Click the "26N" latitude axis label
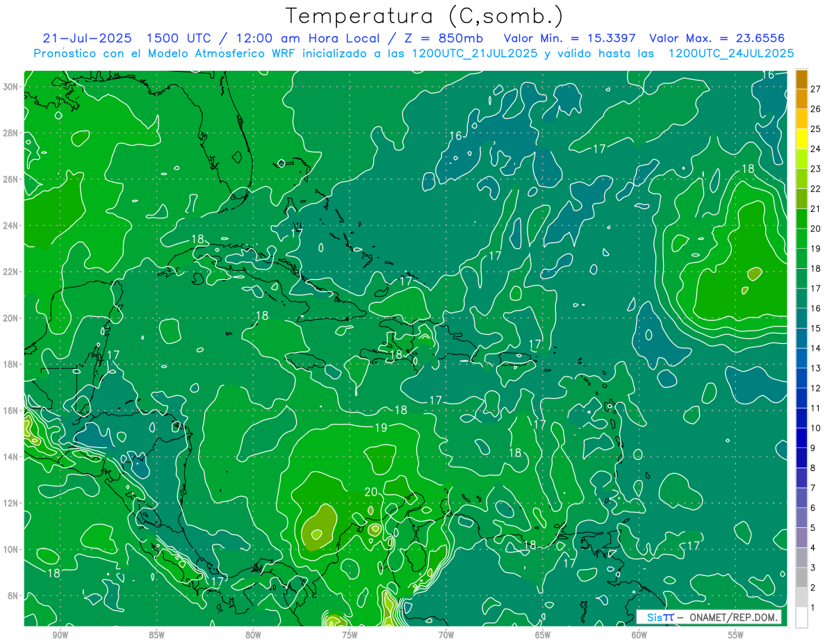This screenshot has width=834, height=644. point(10,179)
